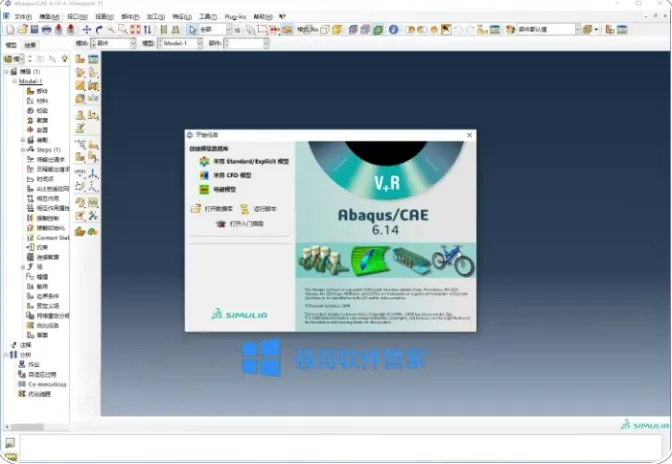The height and width of the screenshot is (464, 672).
Task: Select the 边界条件 tree item
Action: [x=48, y=296]
